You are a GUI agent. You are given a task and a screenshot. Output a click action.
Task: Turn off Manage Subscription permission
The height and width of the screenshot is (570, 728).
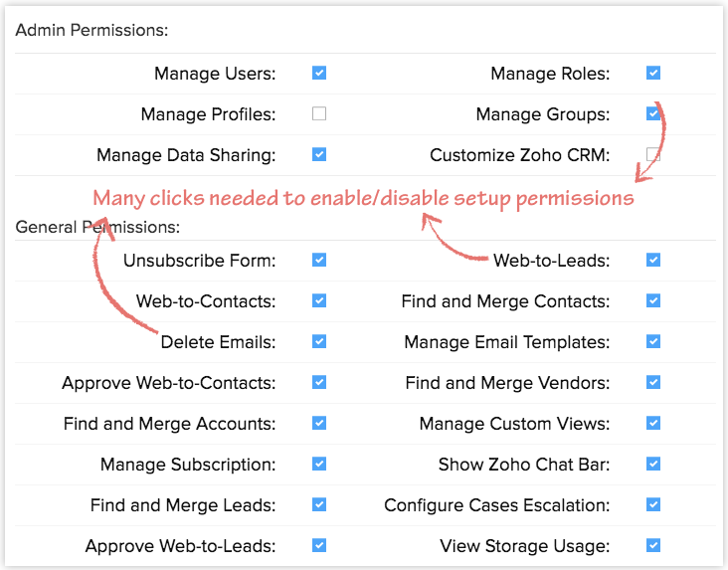(x=319, y=464)
